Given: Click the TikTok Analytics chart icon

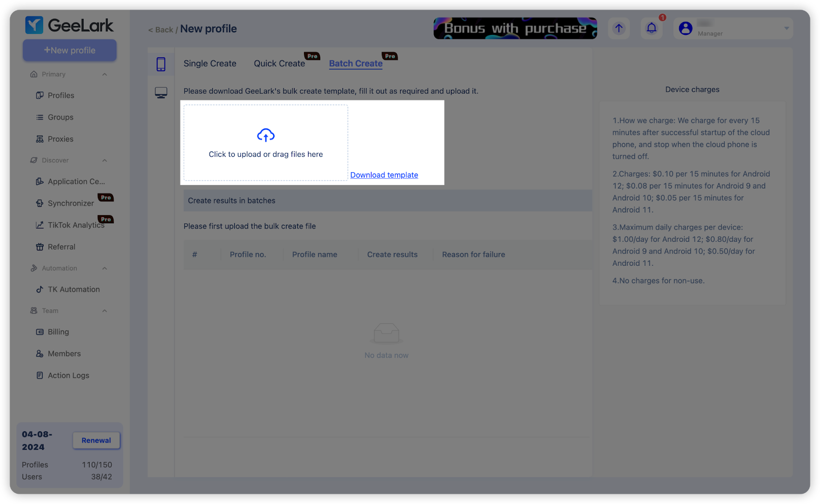Looking at the screenshot, I should pos(39,225).
